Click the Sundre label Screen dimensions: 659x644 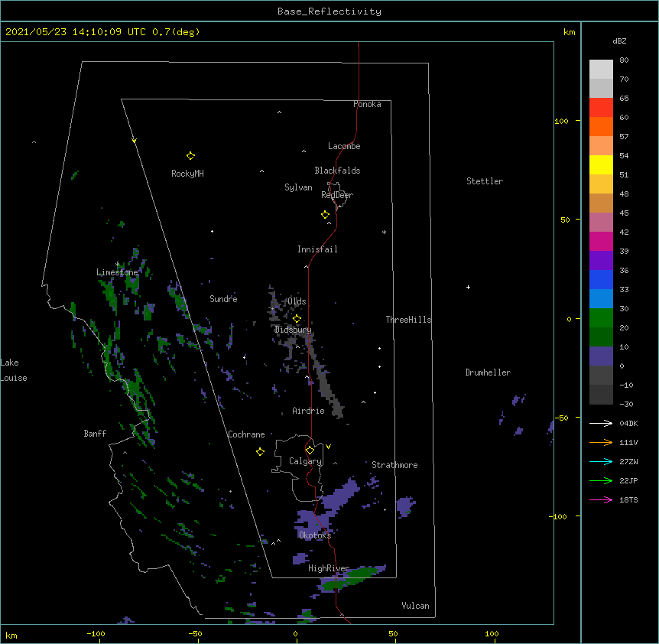point(223,299)
